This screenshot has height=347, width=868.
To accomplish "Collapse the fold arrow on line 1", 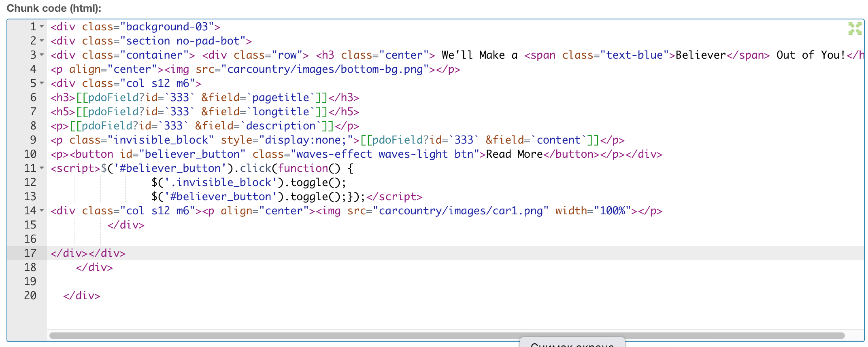I will (x=42, y=27).
